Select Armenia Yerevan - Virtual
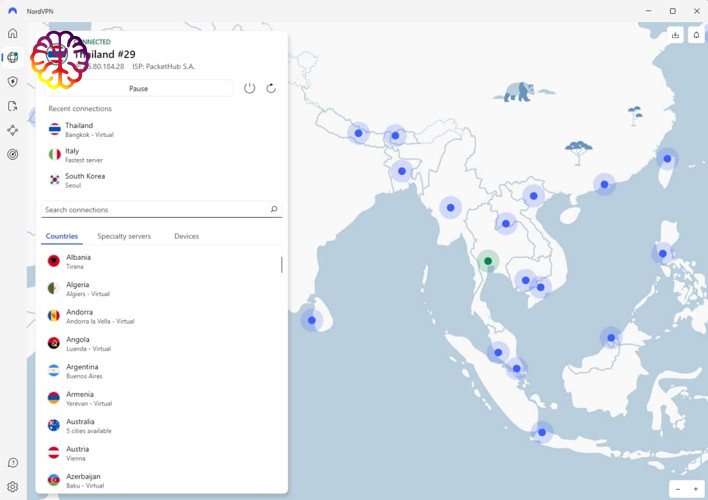The image size is (708, 500). tap(162, 398)
